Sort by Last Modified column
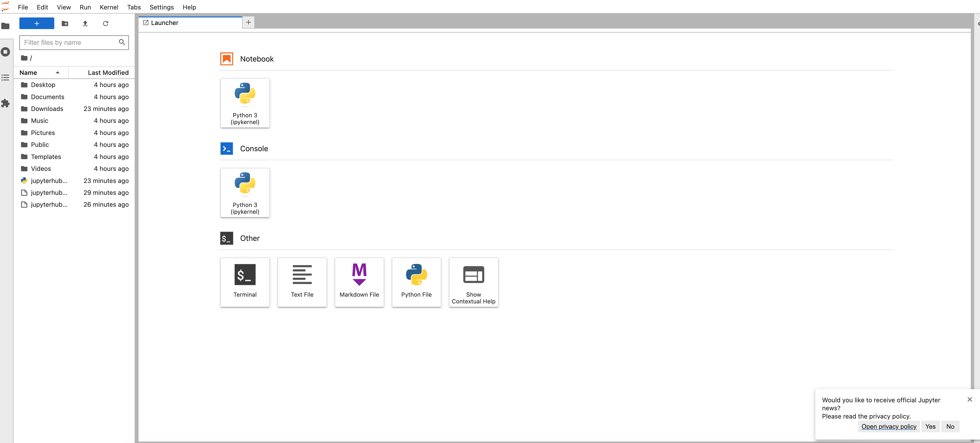980x443 pixels. (x=108, y=72)
